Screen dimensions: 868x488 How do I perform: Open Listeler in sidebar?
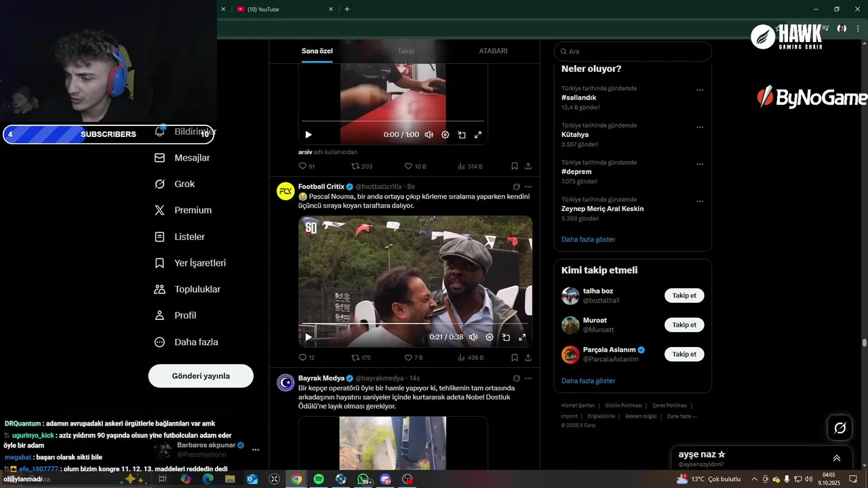180,237
